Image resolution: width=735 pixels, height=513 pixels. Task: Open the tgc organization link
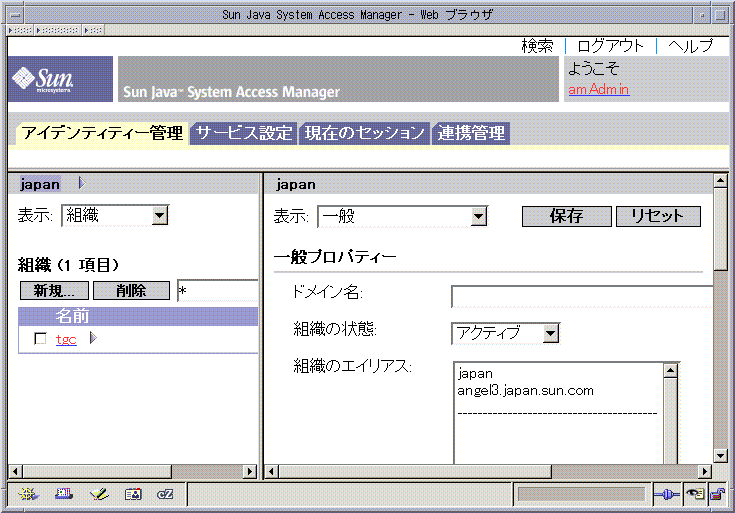(66, 339)
